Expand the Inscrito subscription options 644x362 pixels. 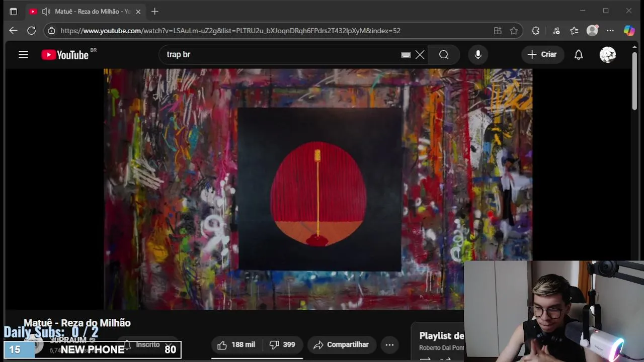[x=148, y=345]
